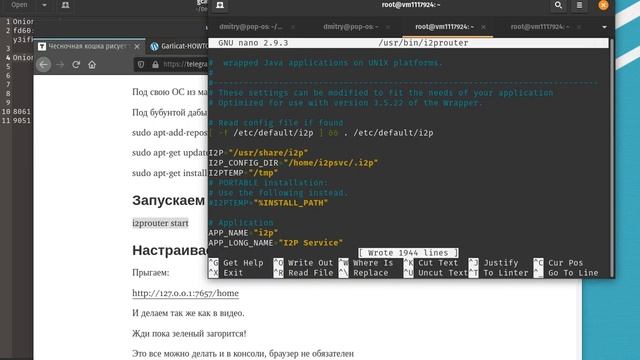This screenshot has width=640, height=360.
Task: Click the I2P_CONFIG_DIR line in nano
Action: [293, 163]
